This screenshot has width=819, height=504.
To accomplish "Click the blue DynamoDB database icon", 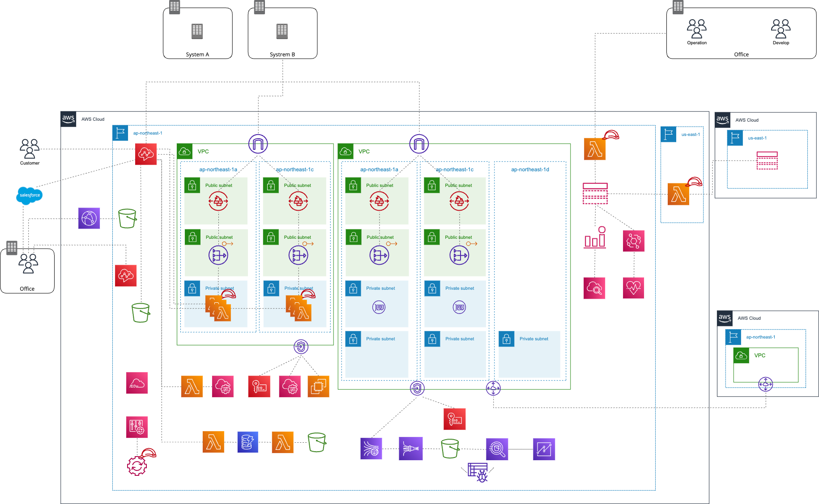I will pos(248,442).
